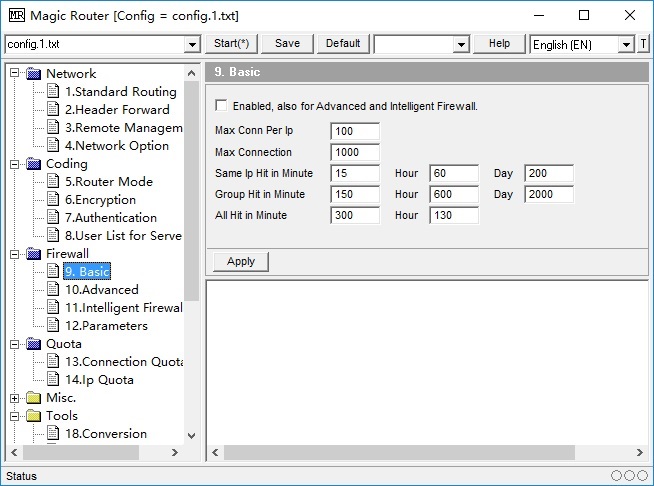Image resolution: width=654 pixels, height=486 pixels.
Task: Click the document icon beside 6.Encryption
Action: tap(53, 199)
